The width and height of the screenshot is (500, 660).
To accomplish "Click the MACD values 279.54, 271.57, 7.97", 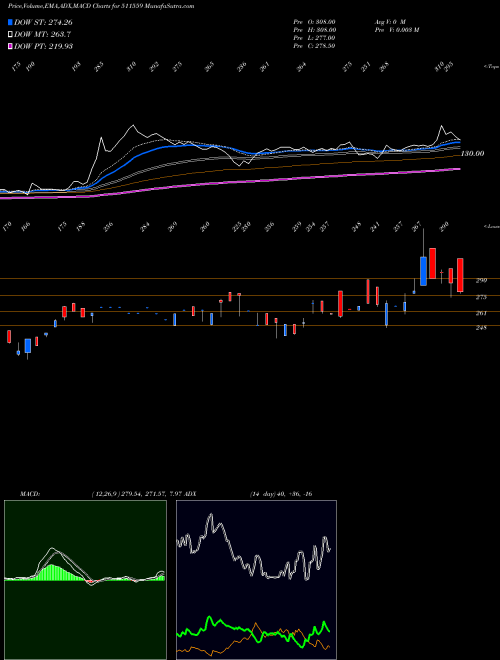I will [145, 494].
